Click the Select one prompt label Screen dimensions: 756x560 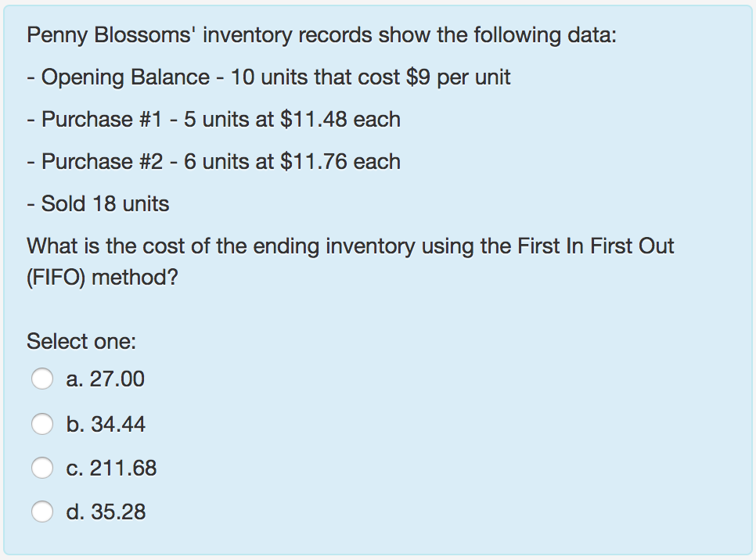pyautogui.click(x=81, y=341)
